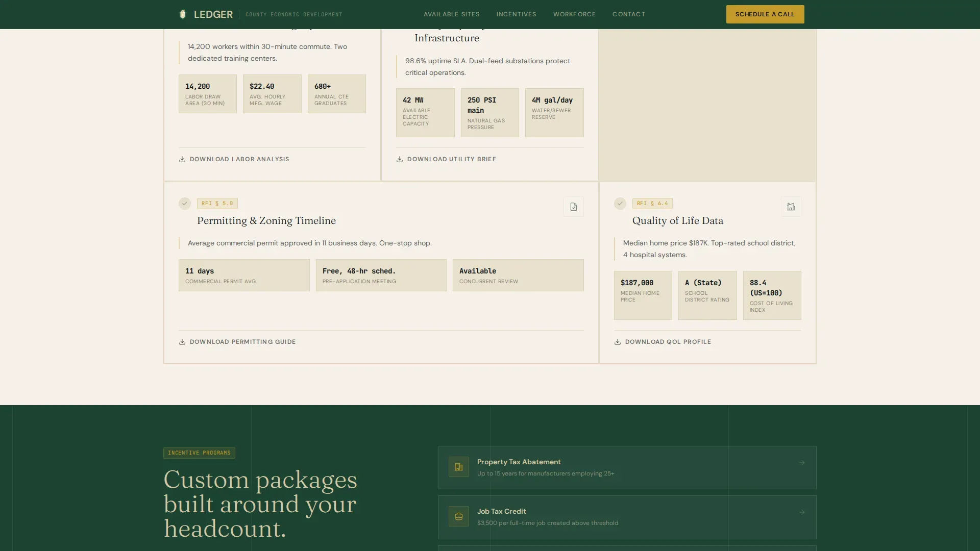Click the download icon beside Labor Analysis
This screenshot has width=980, height=551.
182,159
